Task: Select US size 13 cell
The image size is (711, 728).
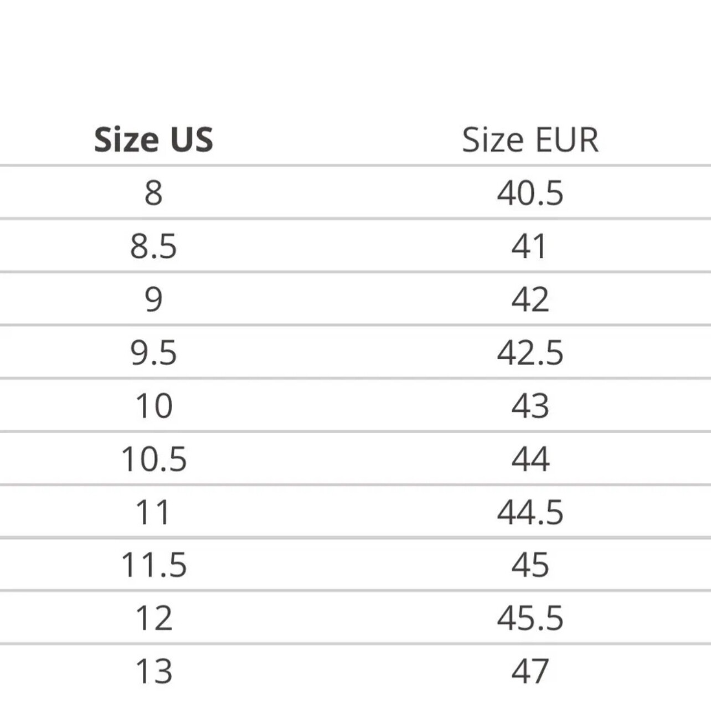Action: pyautogui.click(x=153, y=672)
